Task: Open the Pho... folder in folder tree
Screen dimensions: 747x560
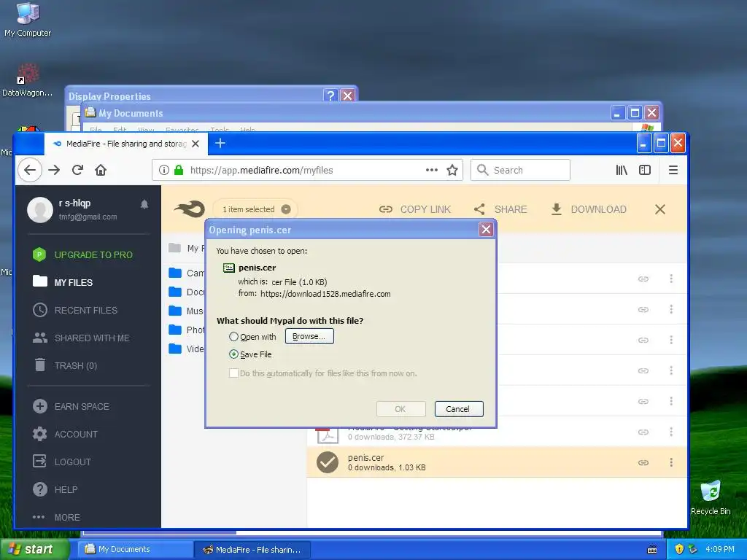Action: tap(186, 330)
